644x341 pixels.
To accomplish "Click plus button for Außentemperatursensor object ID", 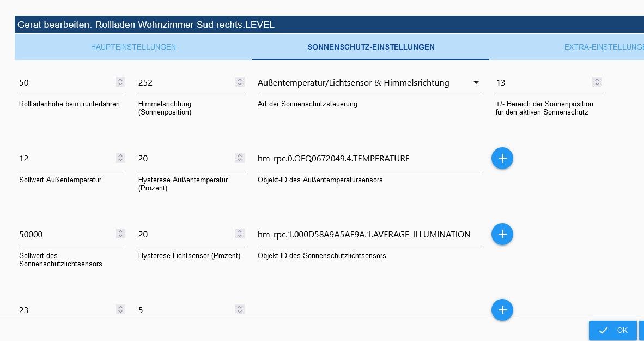I will point(502,158).
